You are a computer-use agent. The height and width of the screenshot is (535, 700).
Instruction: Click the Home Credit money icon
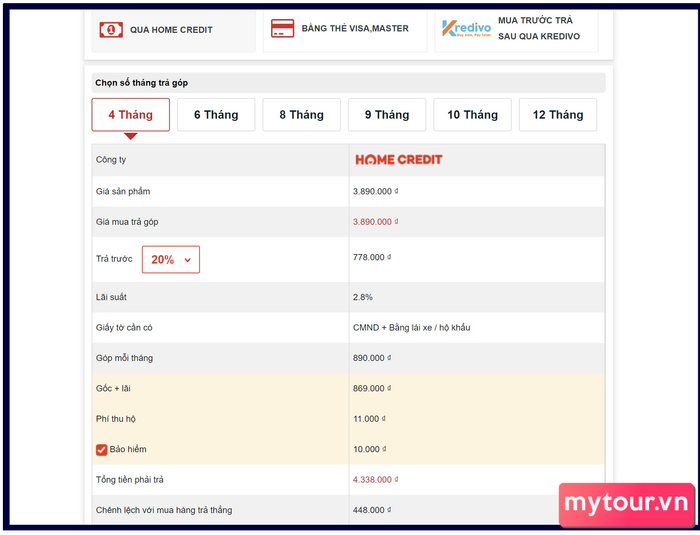[111, 30]
